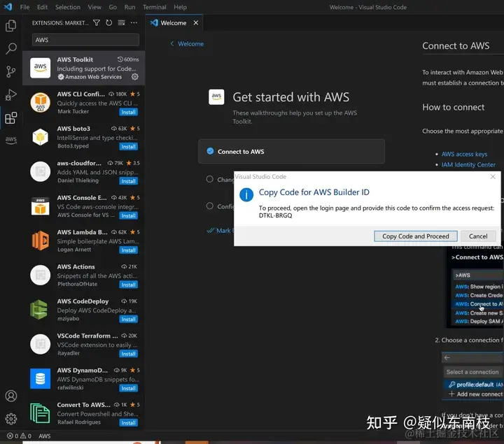Click the back arrow in connection picker
The width and height of the screenshot is (504, 444).
tap(447, 357)
